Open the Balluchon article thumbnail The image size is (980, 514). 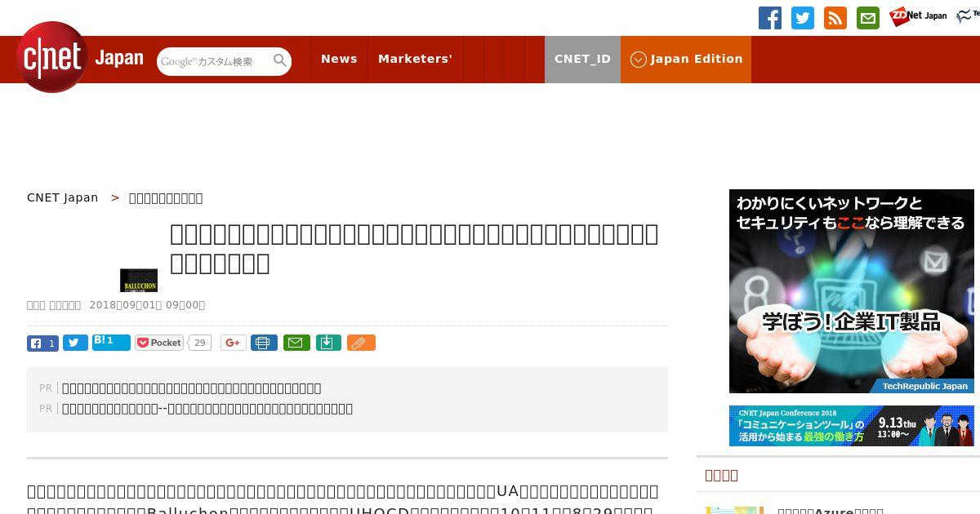point(139,280)
